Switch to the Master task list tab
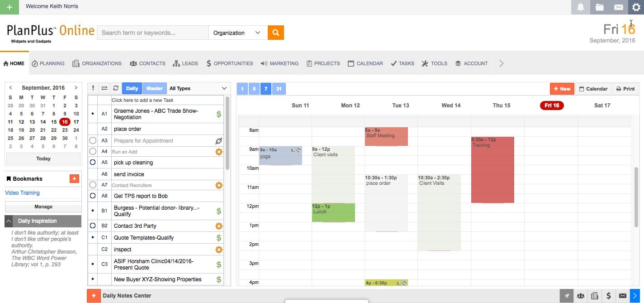 (154, 88)
